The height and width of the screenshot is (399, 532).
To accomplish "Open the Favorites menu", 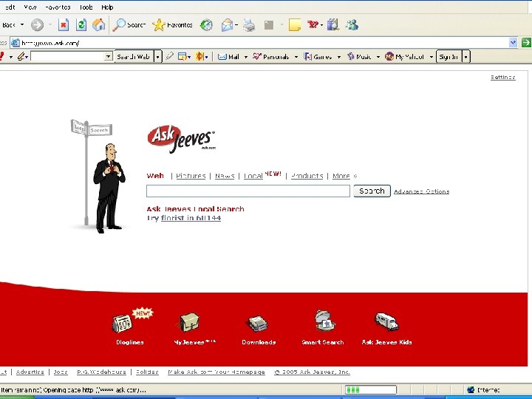I will click(58, 7).
